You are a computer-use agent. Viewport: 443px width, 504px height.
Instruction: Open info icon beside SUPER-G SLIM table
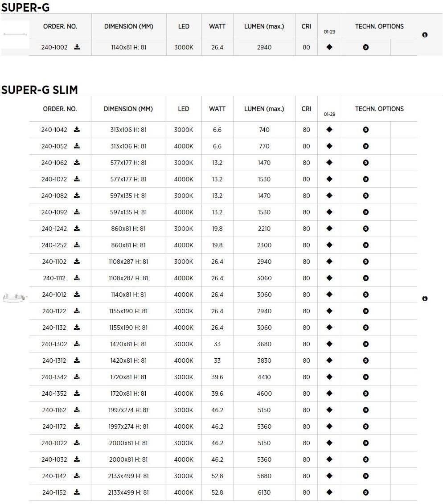425,299
